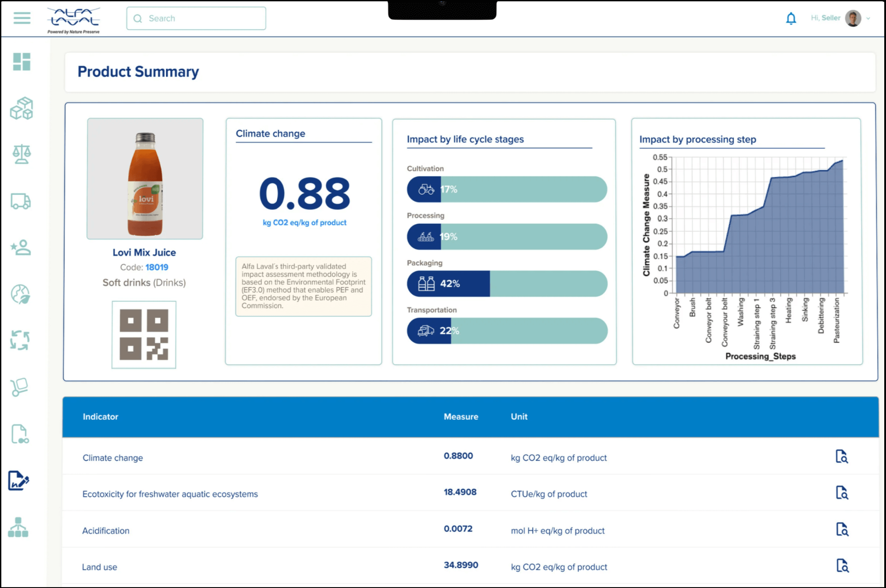Image resolution: width=886 pixels, height=588 pixels.
Task: Click the notification bell icon
Action: [x=791, y=18]
